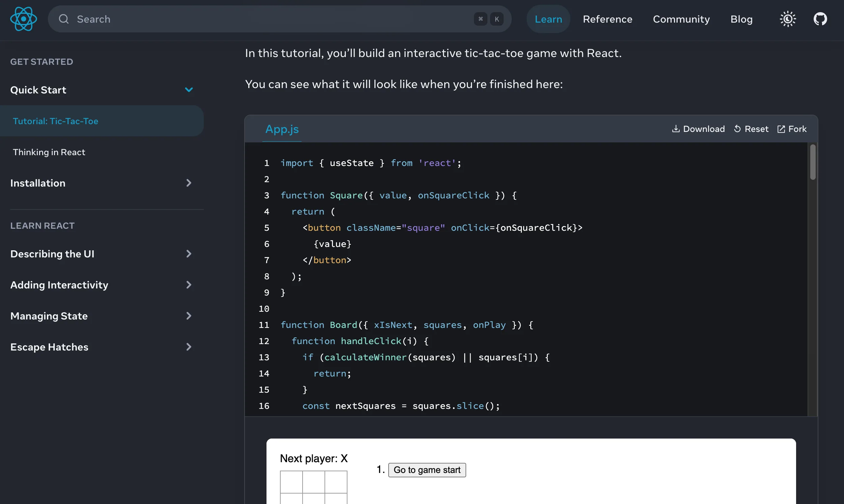Open the Managing State page
This screenshot has width=844, height=504.
click(49, 316)
